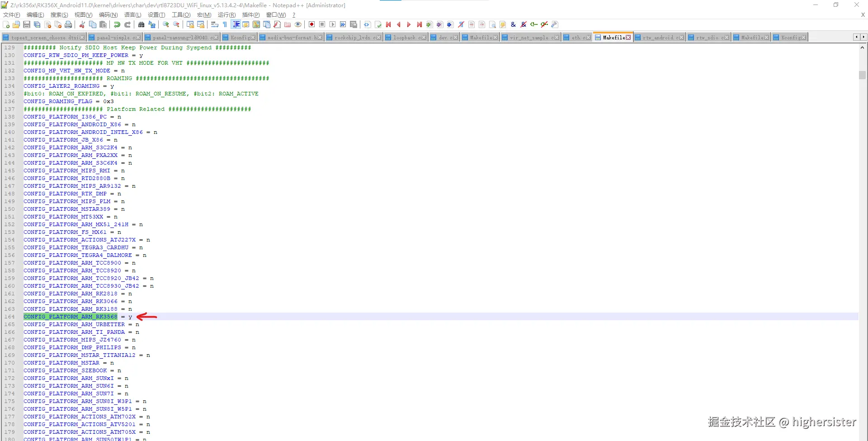Click the CONFIG_LAYER2_ROAMING line

point(69,86)
